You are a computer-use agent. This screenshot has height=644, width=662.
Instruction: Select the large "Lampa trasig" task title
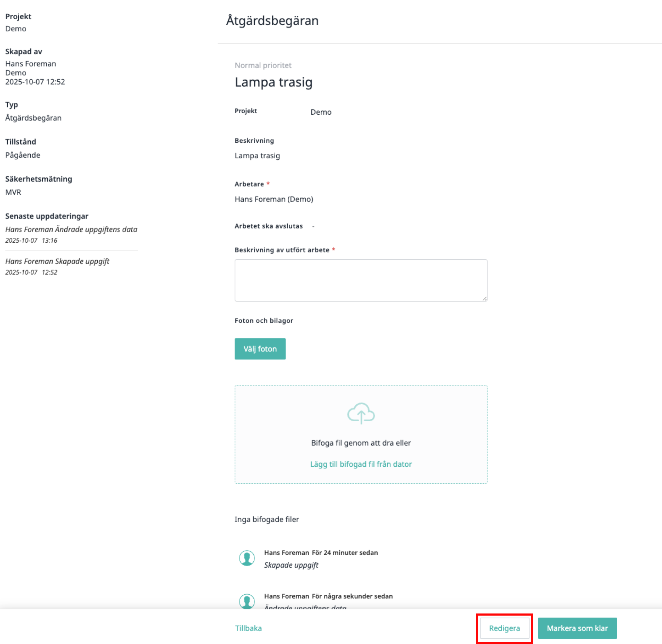click(273, 82)
